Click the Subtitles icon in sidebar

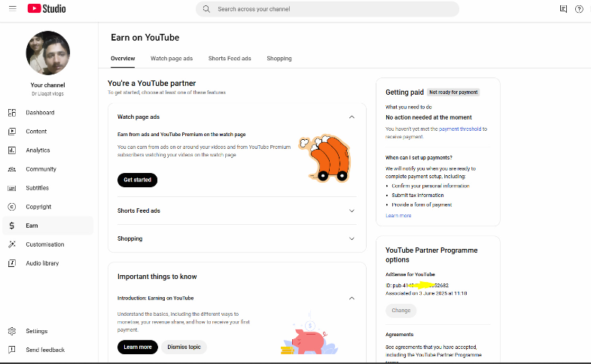(x=12, y=188)
